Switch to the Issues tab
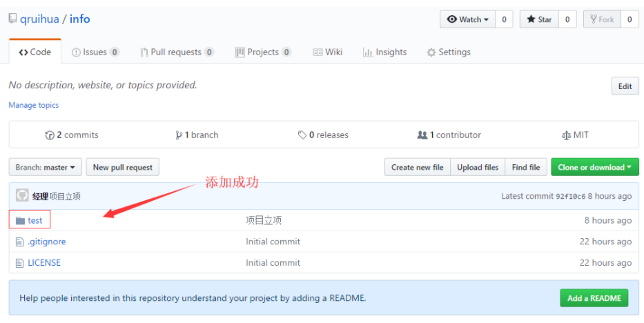 click(x=95, y=52)
